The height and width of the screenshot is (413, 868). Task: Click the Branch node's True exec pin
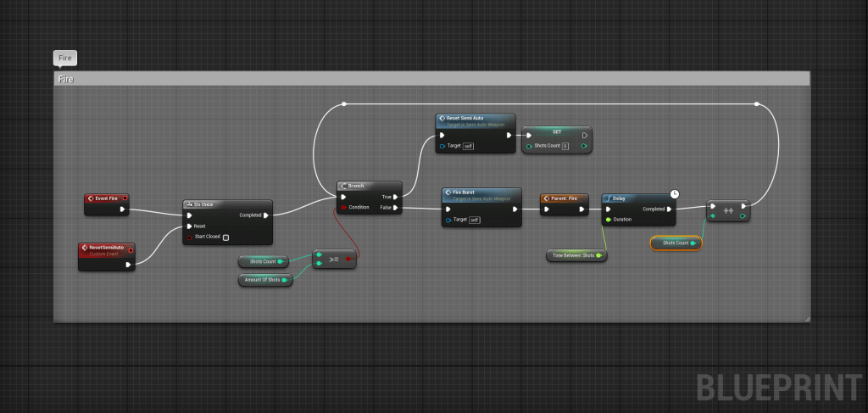click(x=396, y=197)
